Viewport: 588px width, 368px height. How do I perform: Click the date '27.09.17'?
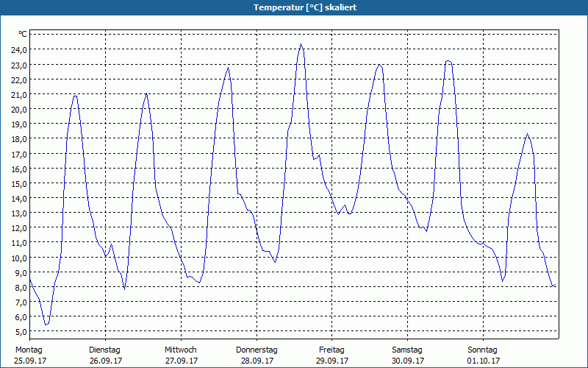pos(182,361)
